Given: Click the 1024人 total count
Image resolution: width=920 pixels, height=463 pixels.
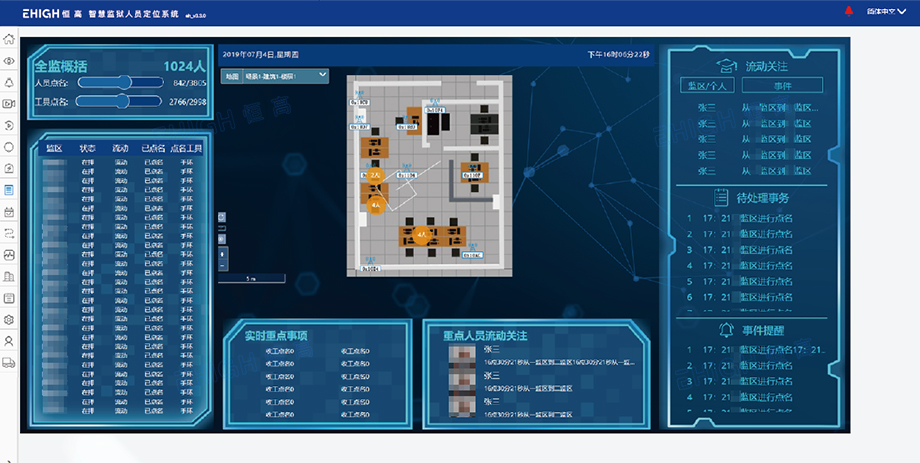Looking at the screenshot, I should (184, 66).
